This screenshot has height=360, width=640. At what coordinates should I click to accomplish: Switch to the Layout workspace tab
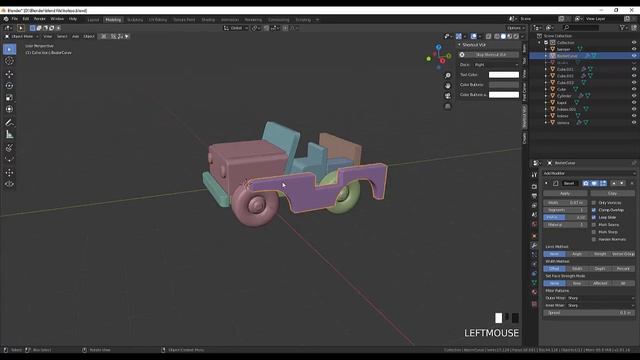click(x=93, y=20)
